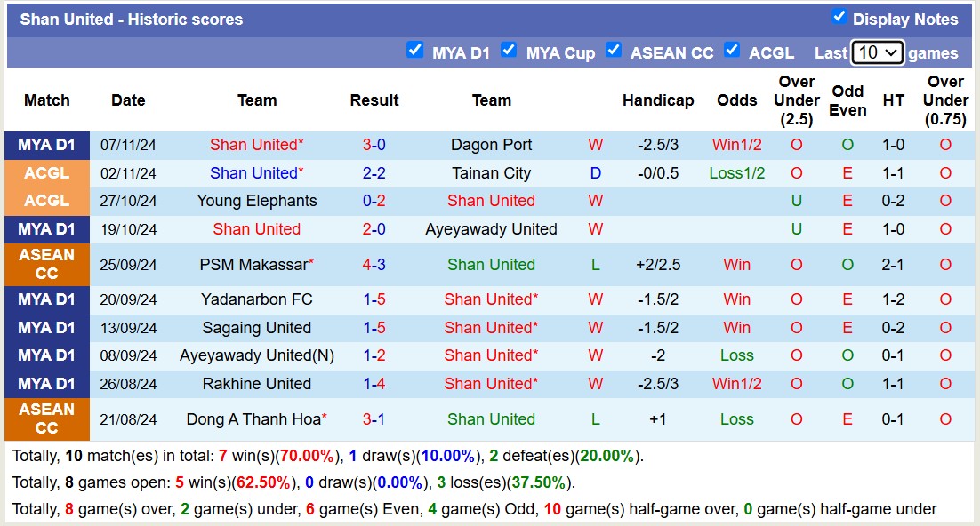
Task: Click the Result column header
Action: [374, 100]
